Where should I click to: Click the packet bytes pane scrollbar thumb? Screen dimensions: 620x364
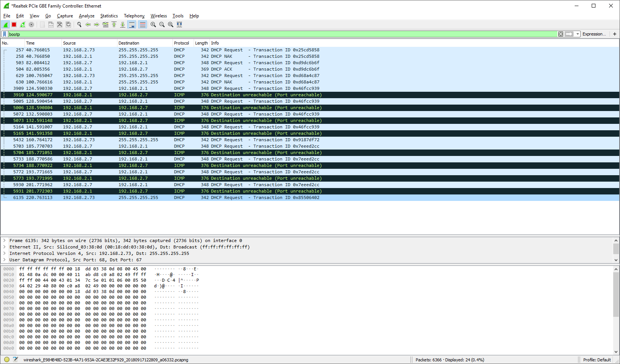pyautogui.click(x=616, y=295)
